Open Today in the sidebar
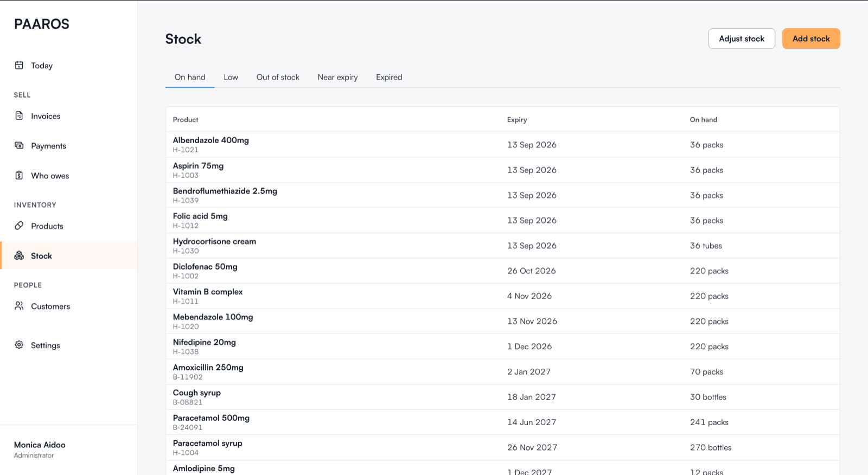 [x=69, y=66]
